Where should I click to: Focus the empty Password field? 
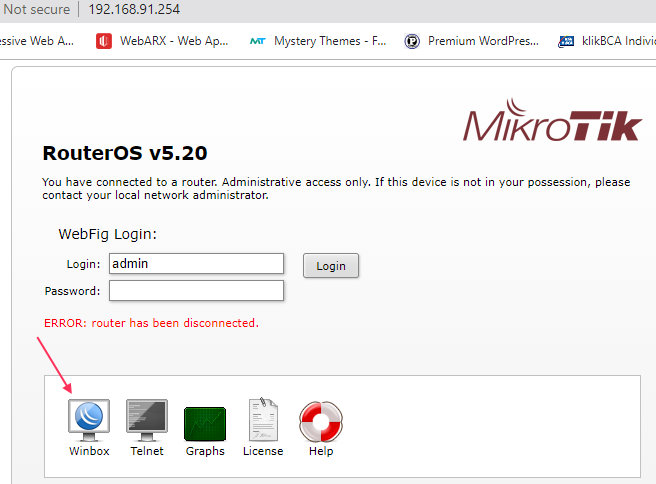(196, 290)
